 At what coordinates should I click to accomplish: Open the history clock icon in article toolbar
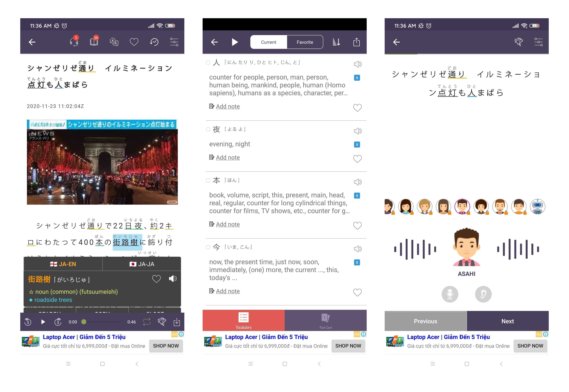(154, 42)
